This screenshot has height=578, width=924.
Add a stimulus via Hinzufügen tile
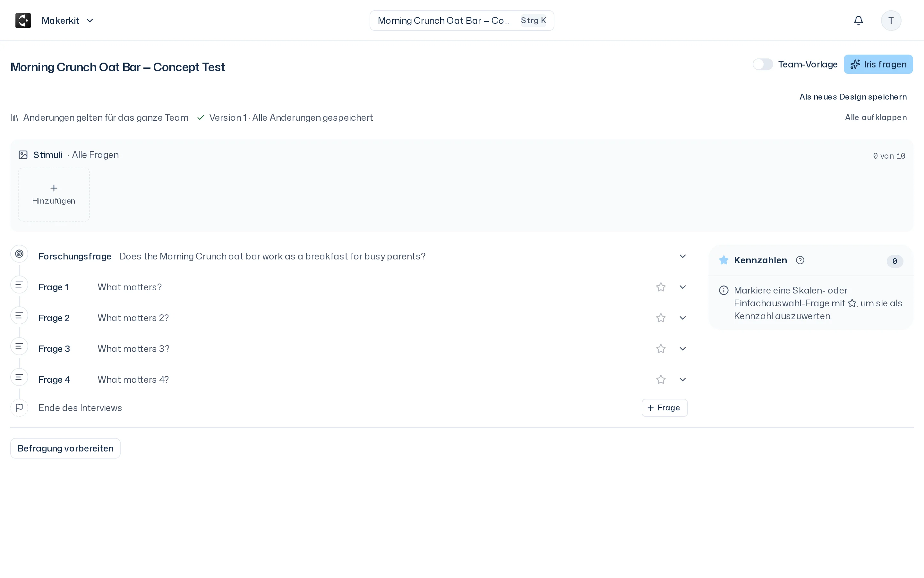54,195
